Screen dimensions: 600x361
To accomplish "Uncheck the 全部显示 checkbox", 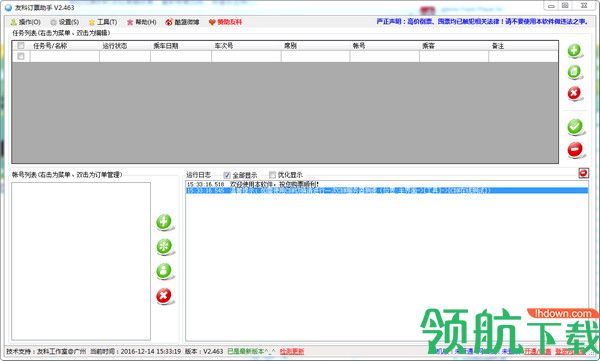I will (227, 175).
